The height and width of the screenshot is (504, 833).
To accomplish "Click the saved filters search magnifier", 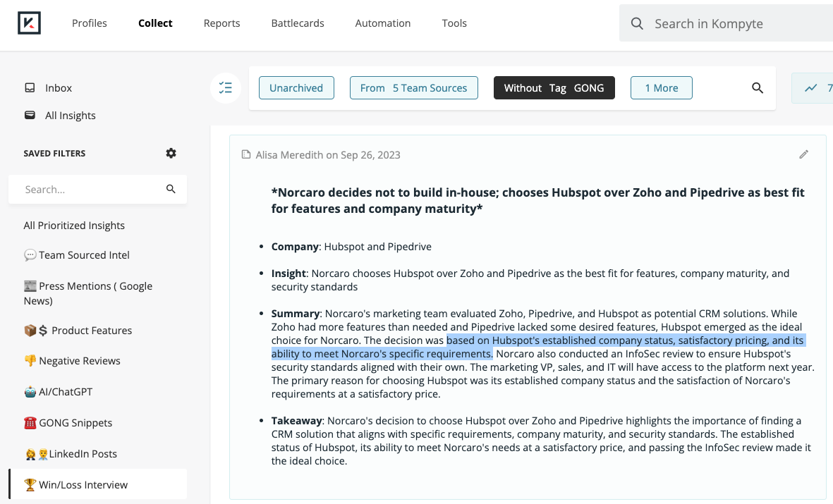I will click(x=171, y=189).
